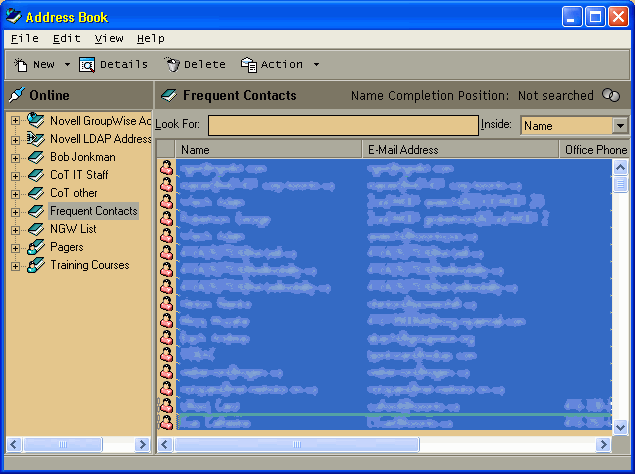This screenshot has height=474, width=635.
Task: Select CoT IT Staff address book
Action: [79, 175]
